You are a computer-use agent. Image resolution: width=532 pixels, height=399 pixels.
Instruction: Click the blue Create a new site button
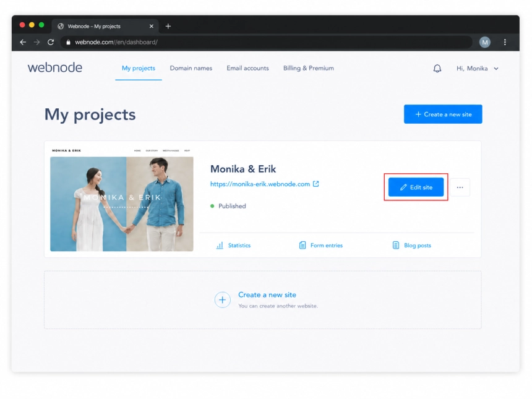[x=443, y=114]
